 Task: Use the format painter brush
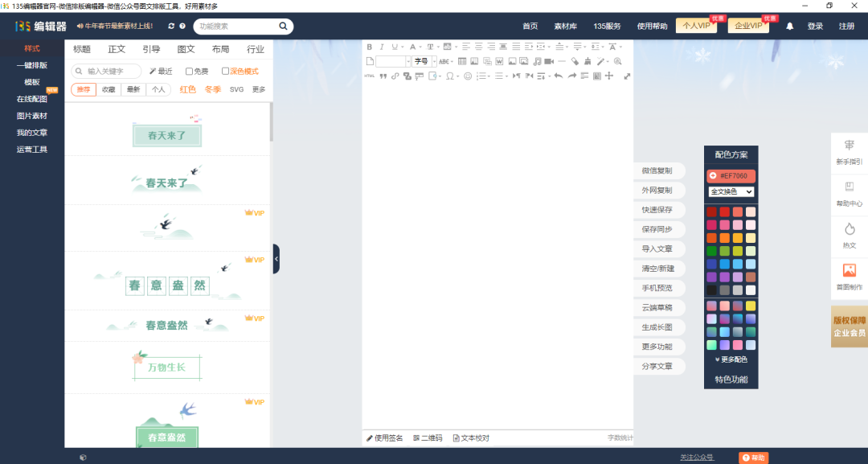tap(588, 61)
